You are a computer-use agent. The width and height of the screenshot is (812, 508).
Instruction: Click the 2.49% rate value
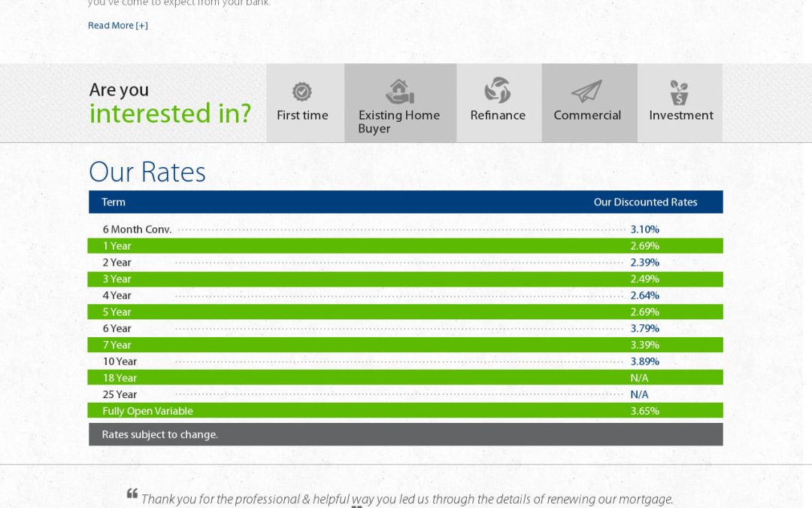coord(645,279)
